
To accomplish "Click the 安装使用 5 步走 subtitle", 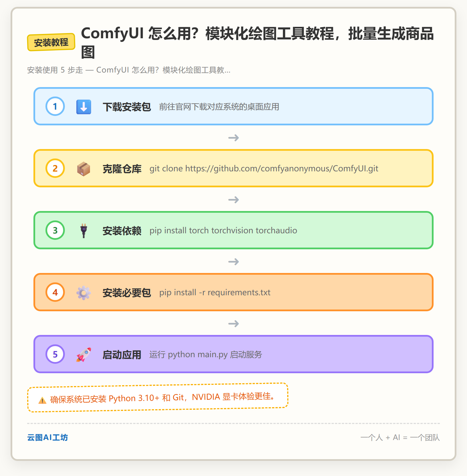I will click(x=129, y=70).
